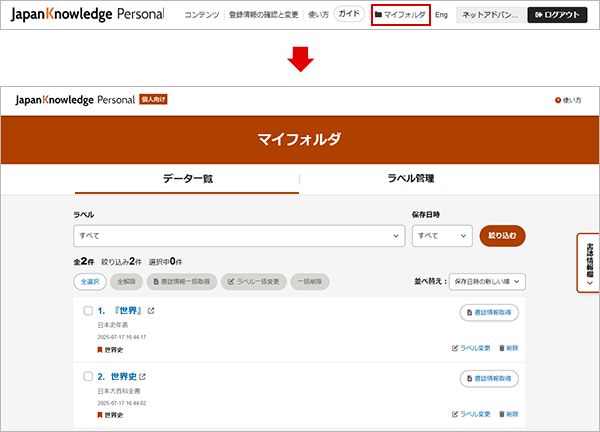Image resolution: width=600 pixels, height=432 pixels.
Task: Click the ラベル一括変更 button
Action: click(x=254, y=282)
